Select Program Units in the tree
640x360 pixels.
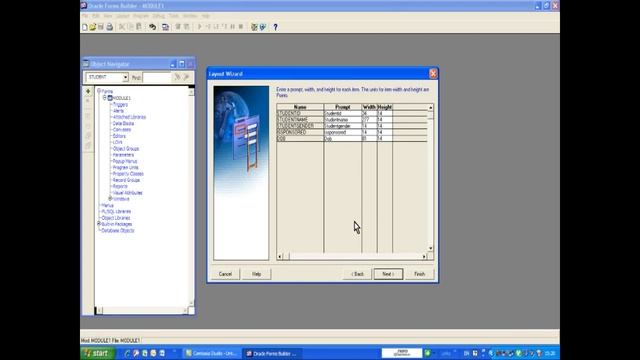pyautogui.click(x=126, y=167)
